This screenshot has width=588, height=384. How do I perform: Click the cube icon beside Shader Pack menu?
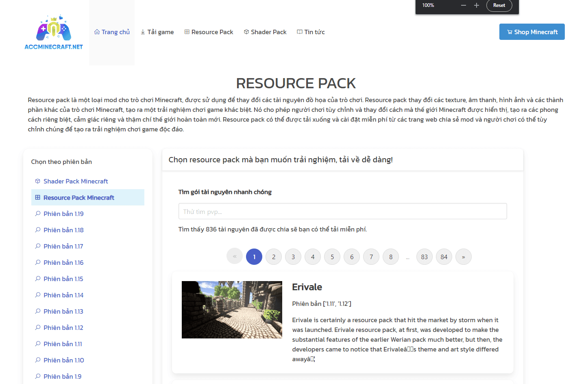246,32
